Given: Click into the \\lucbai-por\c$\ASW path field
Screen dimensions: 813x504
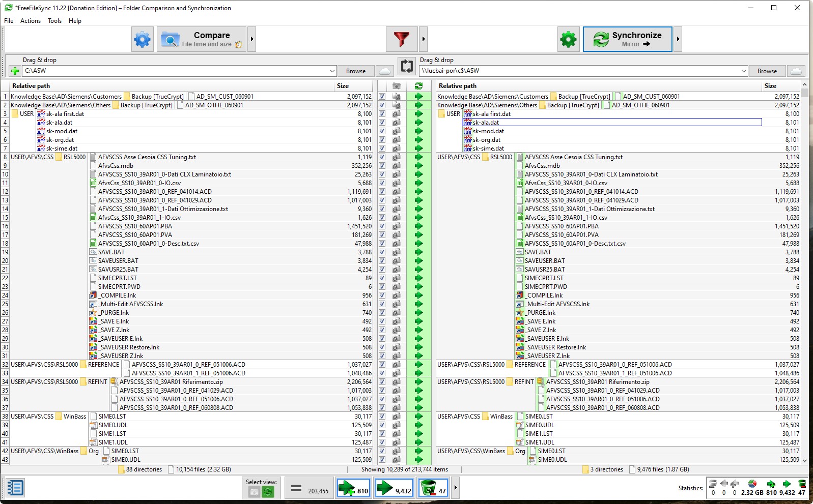Looking at the screenshot, I should pyautogui.click(x=579, y=71).
